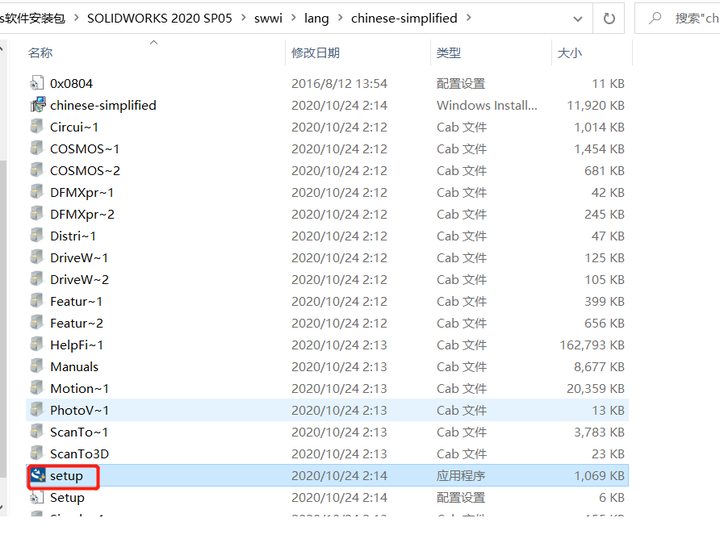Viewport: 720px width, 539px height.
Task: Click the 3,783 KB size value
Action: pos(599,432)
